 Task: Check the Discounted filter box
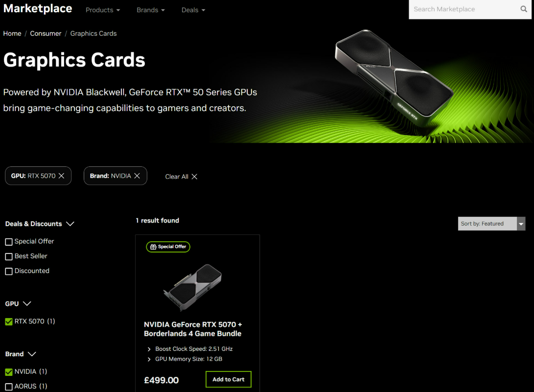pos(9,271)
